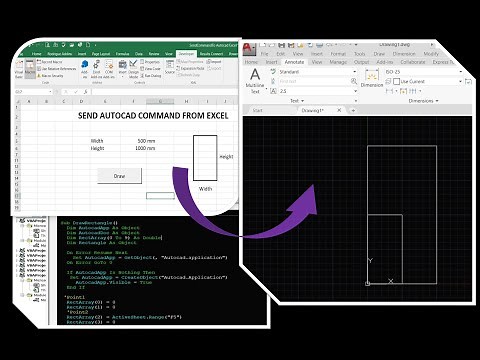The width and height of the screenshot is (480, 360).
Task: Click Import in XML group
Action: pyautogui.click(x=214, y=62)
